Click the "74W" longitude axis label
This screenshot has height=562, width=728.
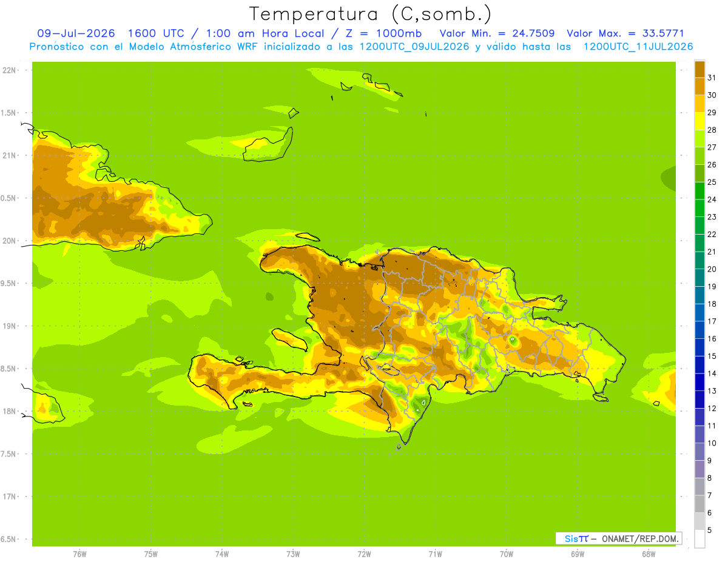(222, 554)
